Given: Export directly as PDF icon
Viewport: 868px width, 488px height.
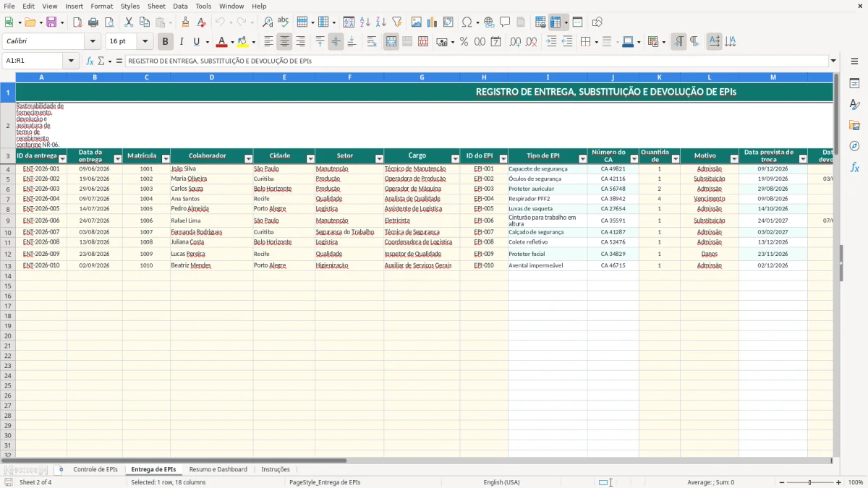Looking at the screenshot, I should pos(77,22).
